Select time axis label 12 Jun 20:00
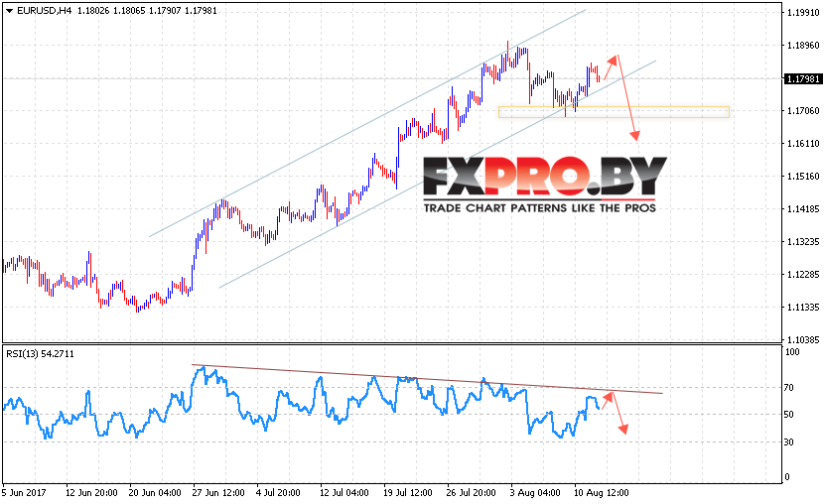This screenshot has height=504, width=824. (91, 492)
